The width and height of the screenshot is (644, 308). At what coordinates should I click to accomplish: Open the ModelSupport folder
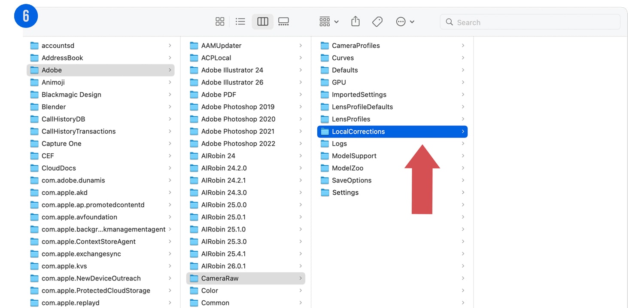tap(392, 156)
